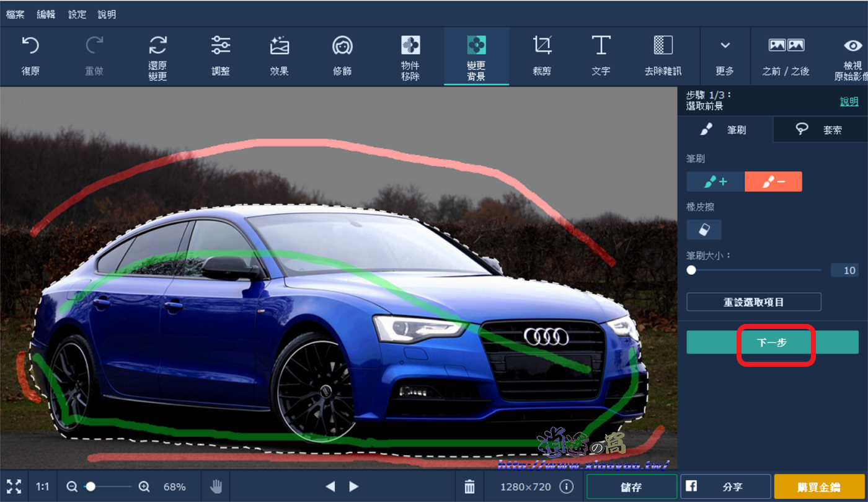Screen dimensions: 868x502
Task: Click the 筆刷大小 brush size slider handle
Action: pyautogui.click(x=691, y=270)
